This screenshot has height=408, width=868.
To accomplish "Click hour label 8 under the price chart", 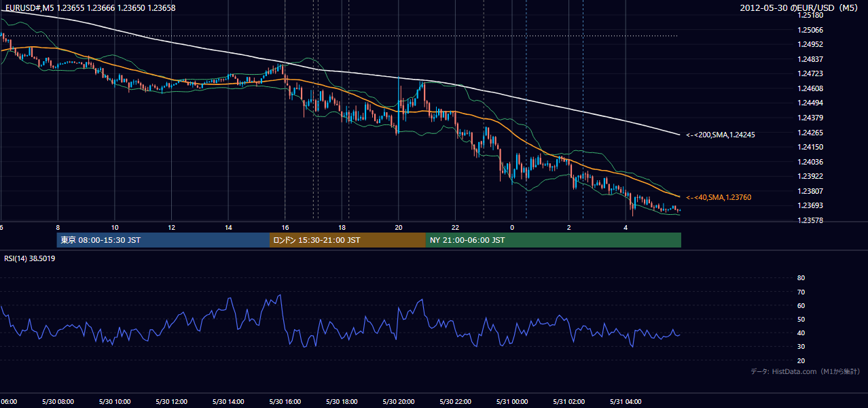I will point(58,228).
